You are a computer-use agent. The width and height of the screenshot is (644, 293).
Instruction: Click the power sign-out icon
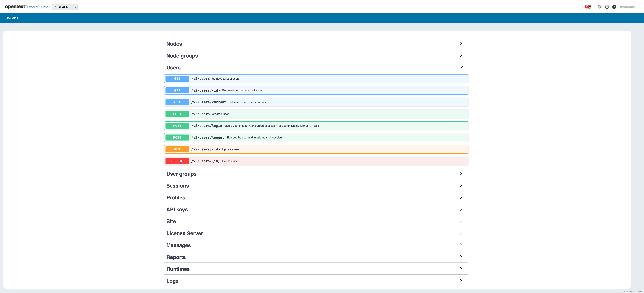pyautogui.click(x=607, y=7)
